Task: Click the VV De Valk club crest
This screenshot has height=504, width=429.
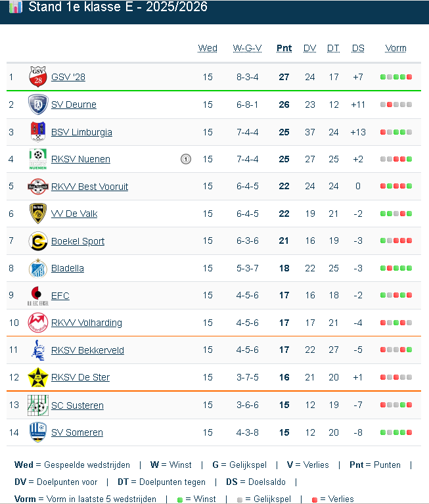Action: (37, 214)
